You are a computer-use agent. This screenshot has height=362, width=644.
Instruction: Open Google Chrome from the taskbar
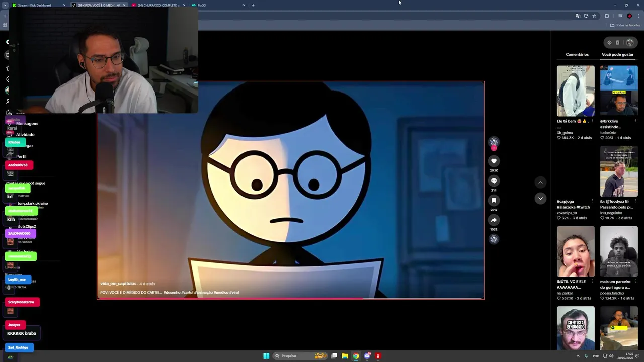[356, 356]
